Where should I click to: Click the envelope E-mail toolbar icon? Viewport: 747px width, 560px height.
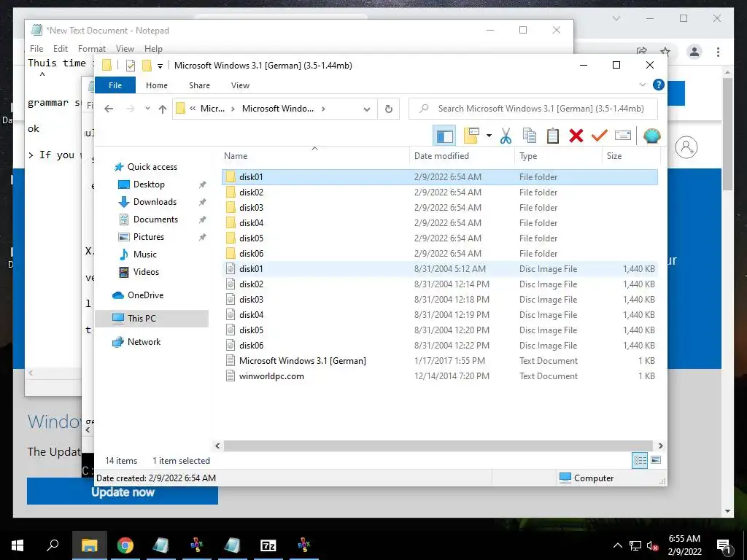click(623, 136)
